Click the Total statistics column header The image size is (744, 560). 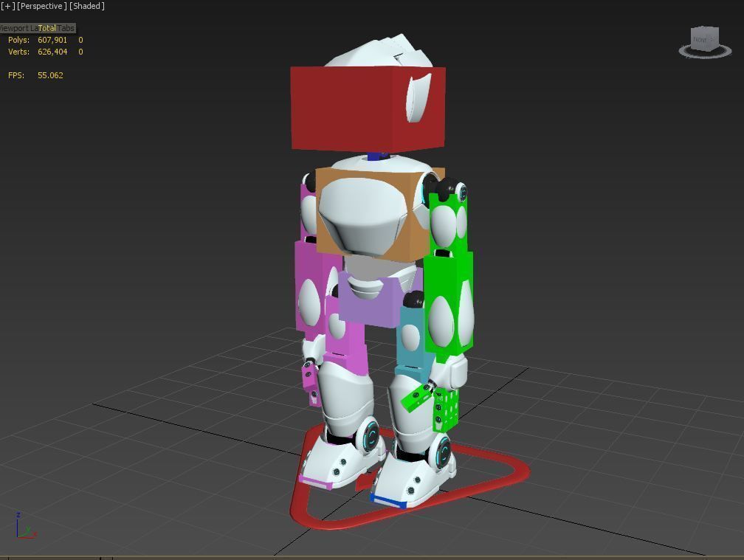[47, 28]
